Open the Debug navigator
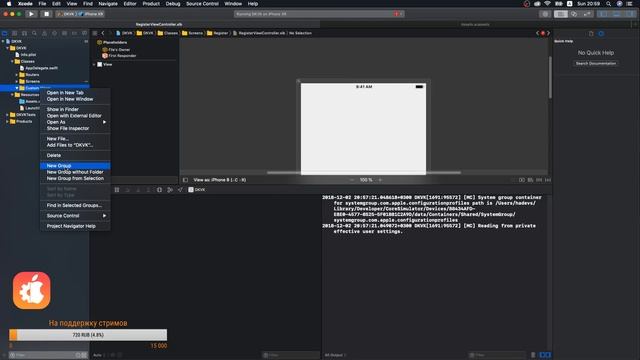 tap(64, 33)
